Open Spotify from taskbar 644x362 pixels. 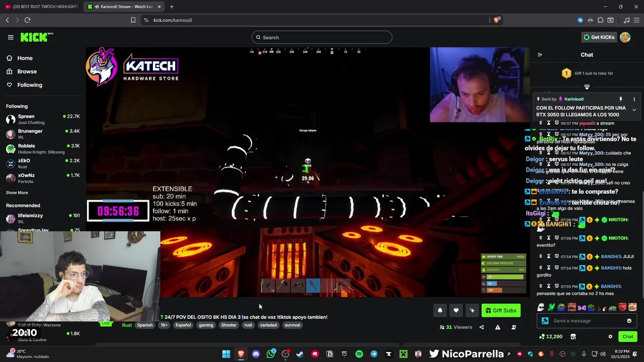click(359, 354)
